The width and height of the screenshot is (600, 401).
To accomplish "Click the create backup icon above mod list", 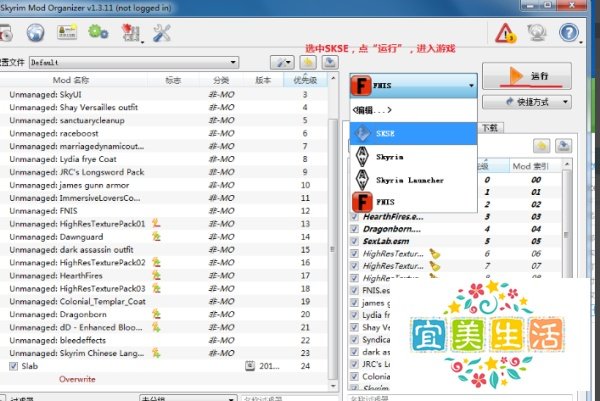I will coord(330,62).
